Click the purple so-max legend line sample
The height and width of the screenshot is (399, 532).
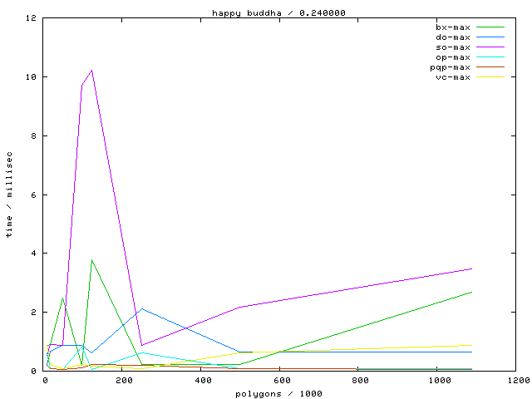coord(491,47)
